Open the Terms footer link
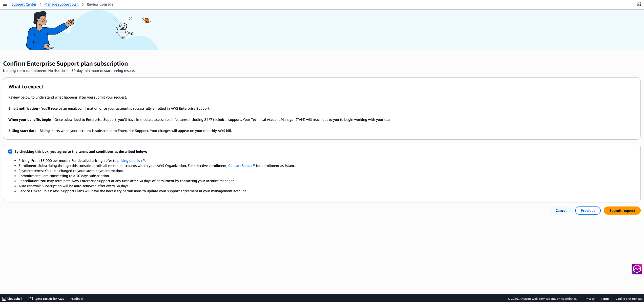Image resolution: width=644 pixels, height=302 pixels. coord(605,299)
